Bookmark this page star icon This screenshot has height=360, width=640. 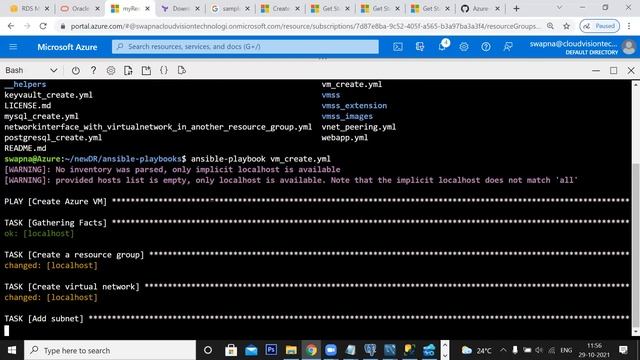tap(567, 26)
